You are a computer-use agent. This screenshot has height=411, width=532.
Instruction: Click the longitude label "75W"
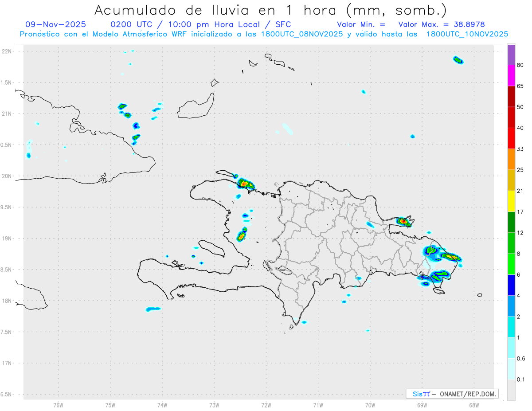click(110, 405)
